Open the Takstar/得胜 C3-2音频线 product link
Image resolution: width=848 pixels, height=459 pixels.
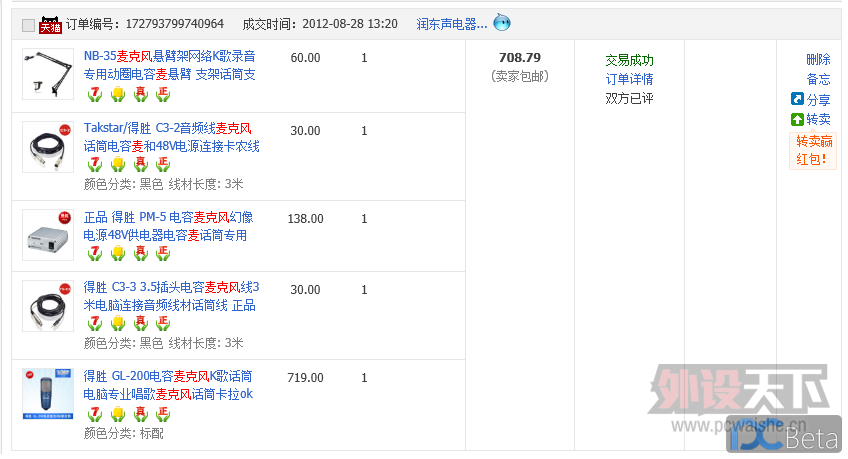pyautogui.click(x=171, y=137)
